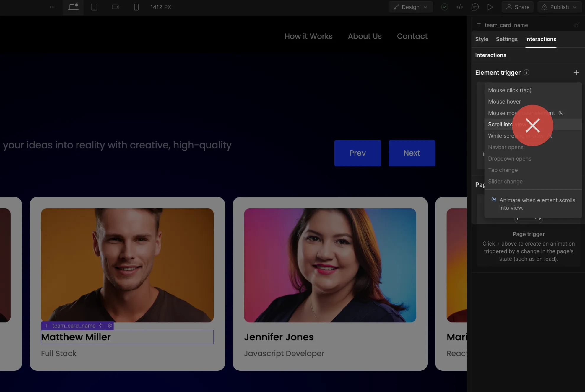Open the code export icon
Viewport: 585px width, 392px height.
(459, 7)
